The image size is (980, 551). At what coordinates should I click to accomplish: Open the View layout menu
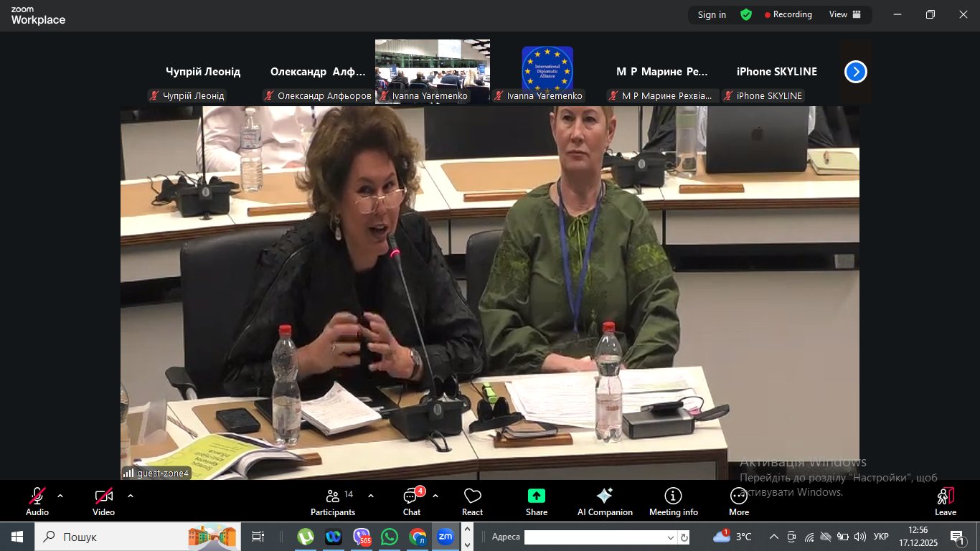coord(844,14)
